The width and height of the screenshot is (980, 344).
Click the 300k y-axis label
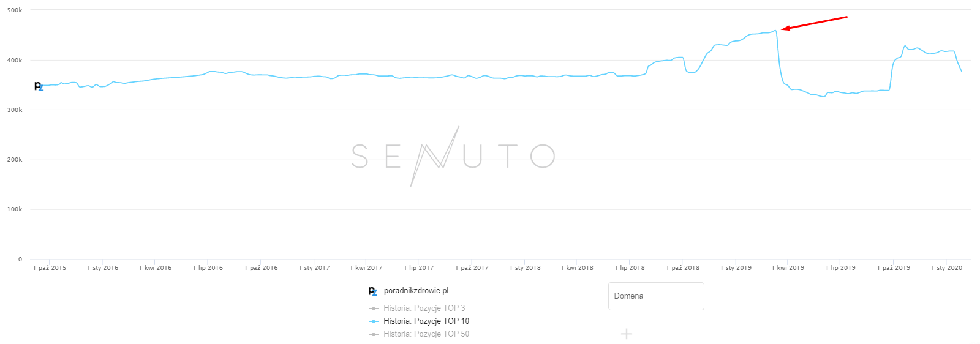(15, 110)
